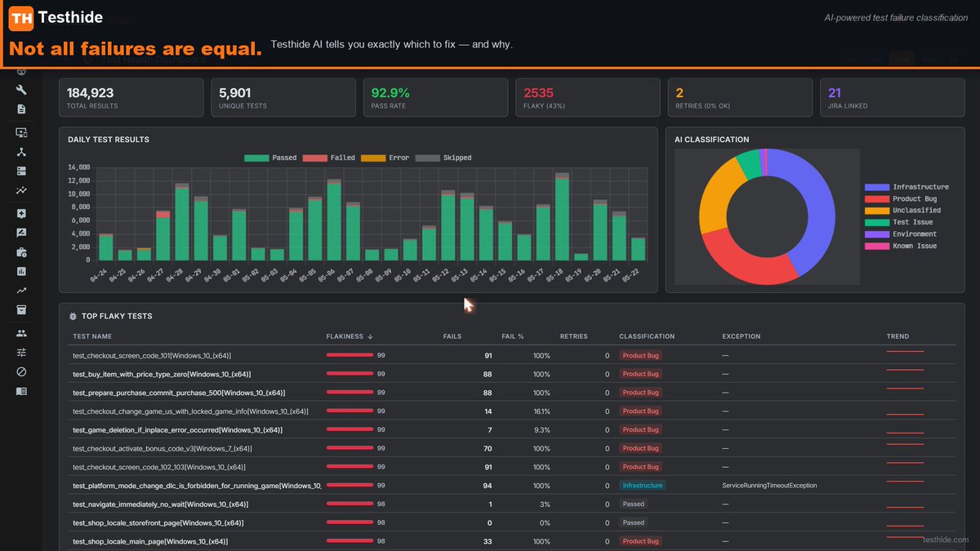The width and height of the screenshot is (980, 551).
Task: Open the trending-up arrow sidebar icon
Action: pyautogui.click(x=22, y=291)
